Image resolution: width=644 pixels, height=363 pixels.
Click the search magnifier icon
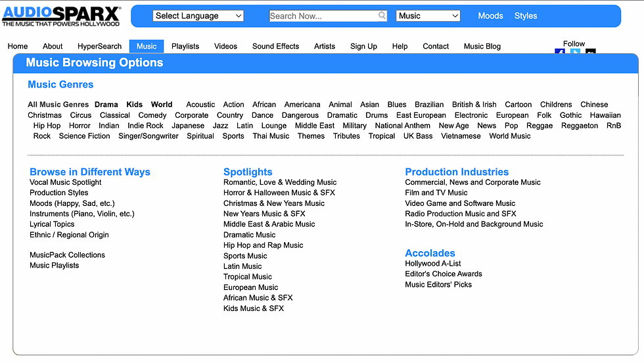pos(382,16)
